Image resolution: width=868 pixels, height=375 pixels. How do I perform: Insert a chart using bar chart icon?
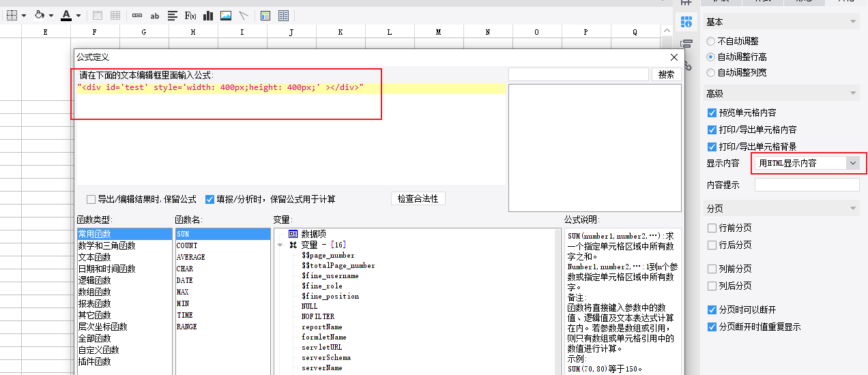208,15
